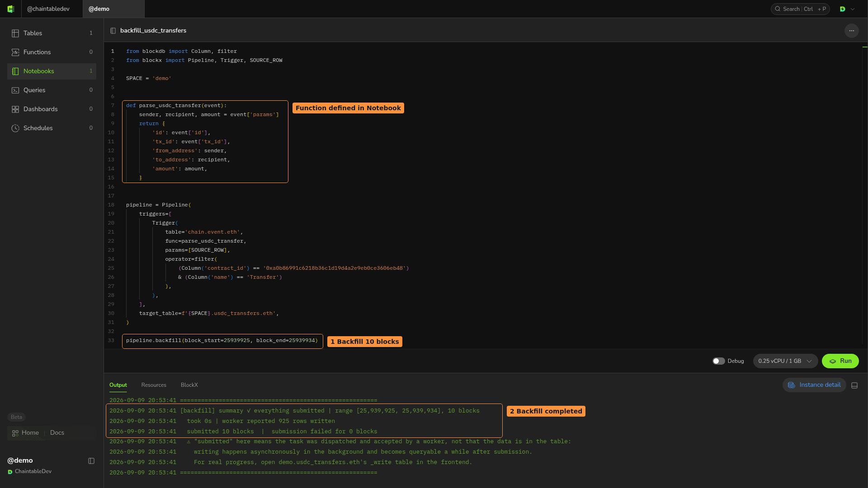This screenshot has width=868, height=488.
Task: Toggle the Debug switch
Action: [718, 361]
